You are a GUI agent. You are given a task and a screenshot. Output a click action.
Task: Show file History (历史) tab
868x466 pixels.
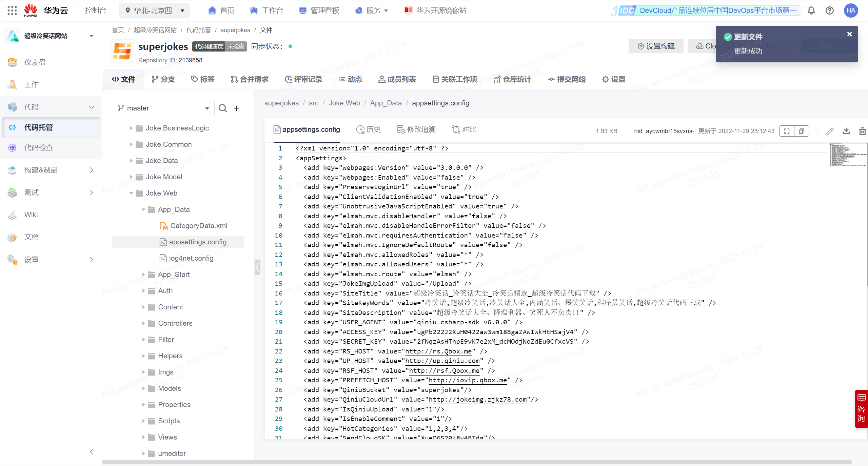point(369,129)
